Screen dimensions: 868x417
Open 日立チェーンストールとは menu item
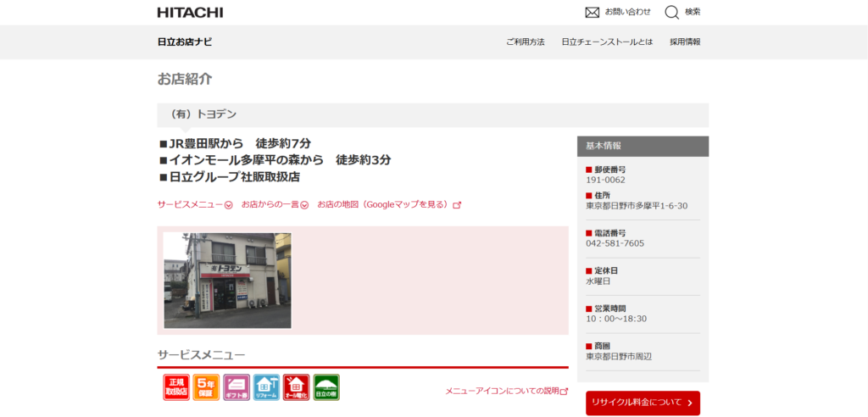click(x=607, y=42)
